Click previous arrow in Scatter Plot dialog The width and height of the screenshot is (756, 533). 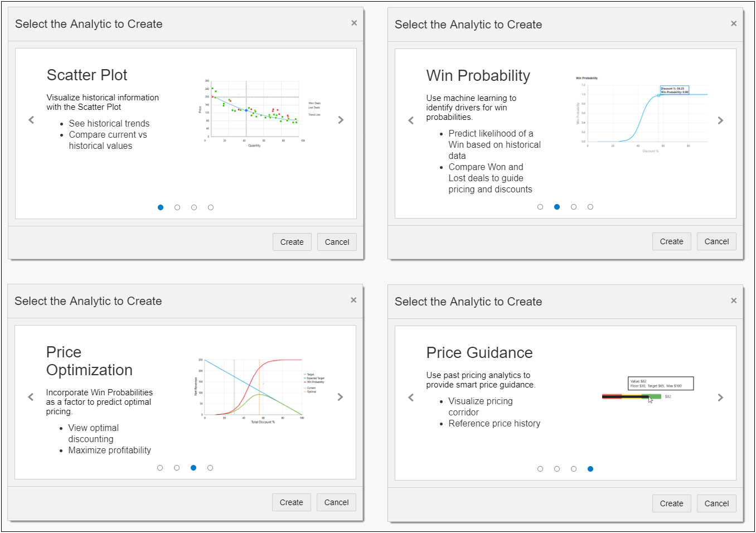pyautogui.click(x=31, y=120)
